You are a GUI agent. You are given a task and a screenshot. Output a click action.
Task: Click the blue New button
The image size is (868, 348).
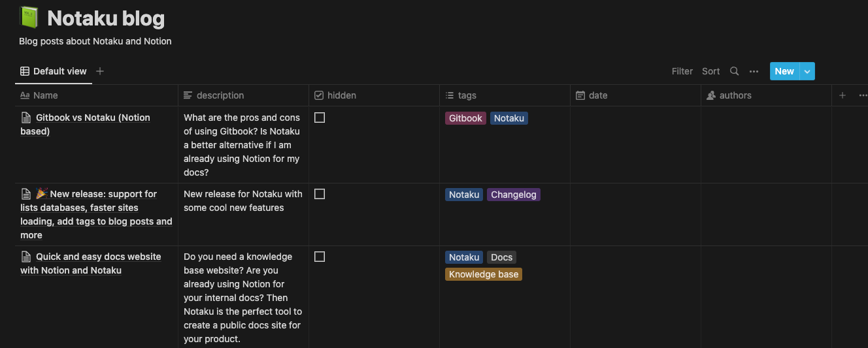click(x=784, y=71)
